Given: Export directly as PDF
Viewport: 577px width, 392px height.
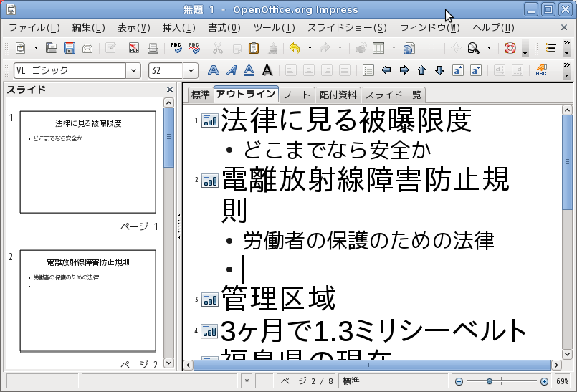Looking at the screenshot, I should tap(134, 49).
